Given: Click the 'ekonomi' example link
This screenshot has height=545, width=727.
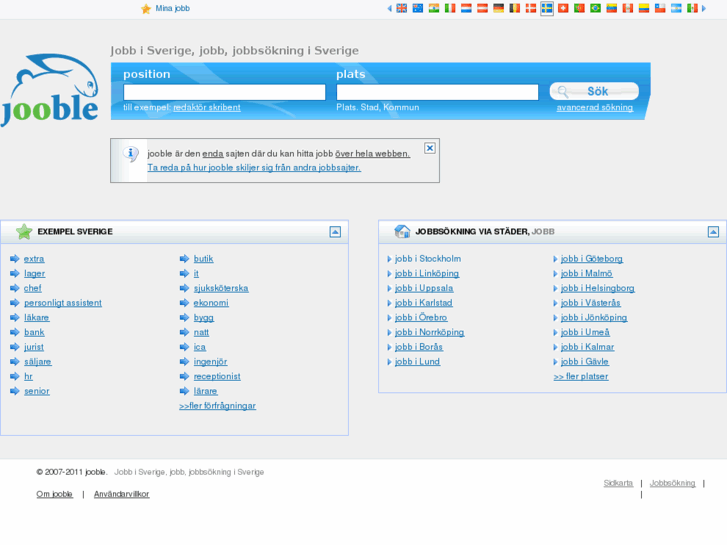Looking at the screenshot, I should click(211, 303).
